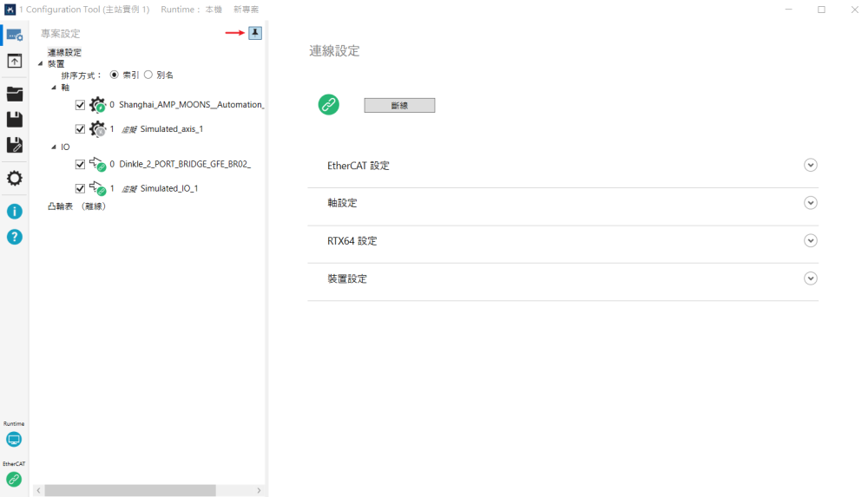The image size is (868, 497).
Task: Select 凸輪表 (離線) tree entry
Action: 76,206
